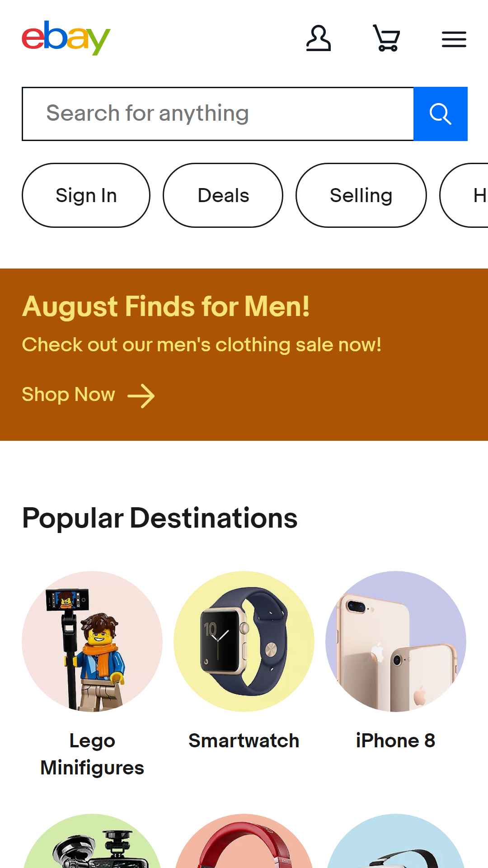
Task: Open the Deals pill
Action: click(223, 195)
